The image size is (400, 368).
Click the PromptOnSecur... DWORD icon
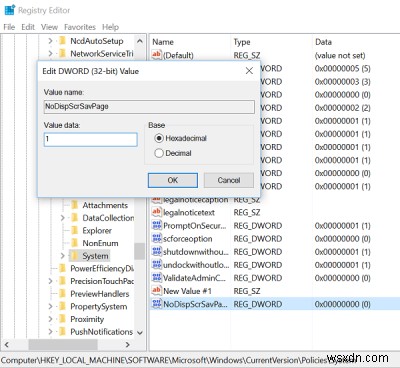[156, 225]
